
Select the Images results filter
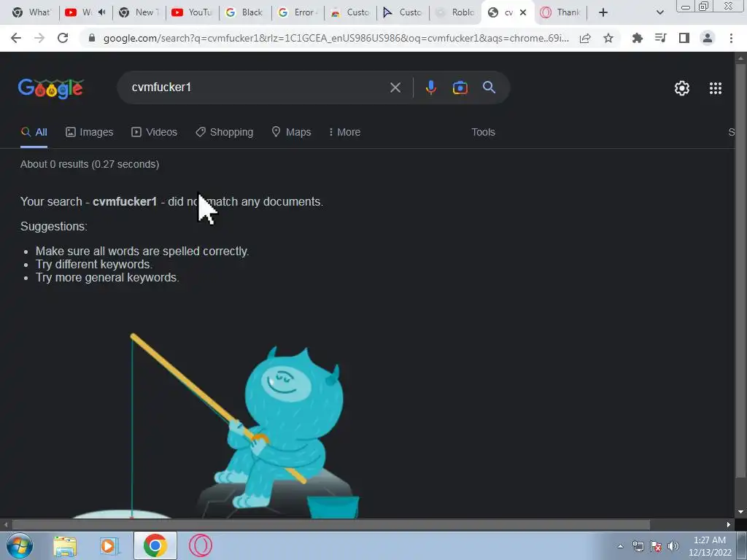click(x=90, y=133)
